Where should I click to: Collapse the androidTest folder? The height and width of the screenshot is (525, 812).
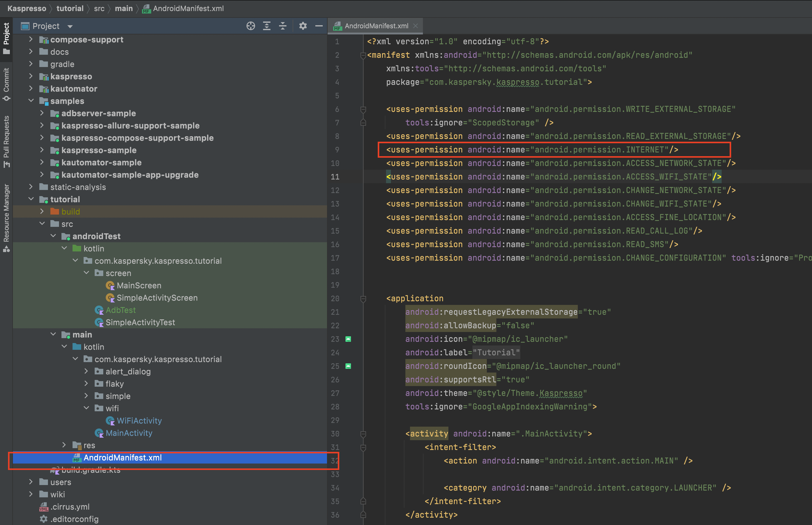click(53, 236)
